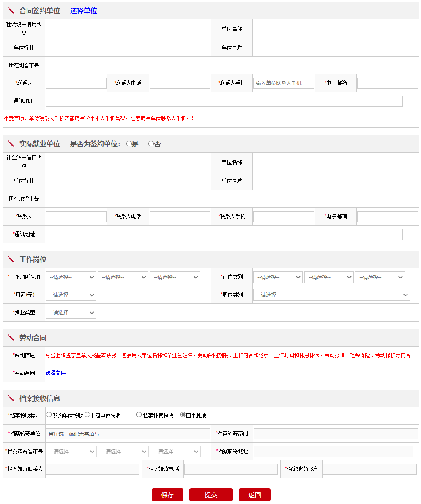Select 是 for 是否为签约单位
This screenshot has width=421, height=504.
(x=129, y=144)
